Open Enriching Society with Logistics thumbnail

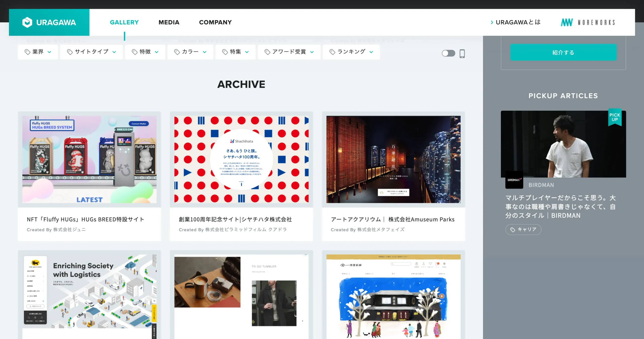(x=89, y=297)
